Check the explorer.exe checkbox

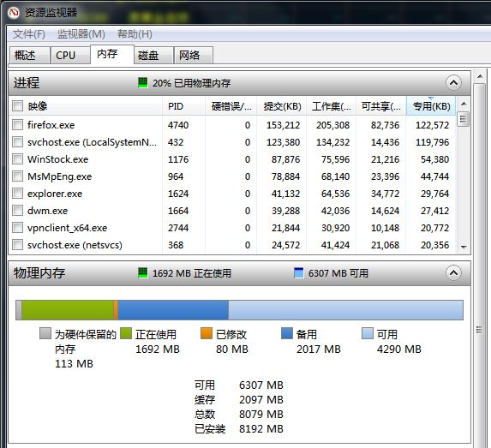pyautogui.click(x=17, y=194)
